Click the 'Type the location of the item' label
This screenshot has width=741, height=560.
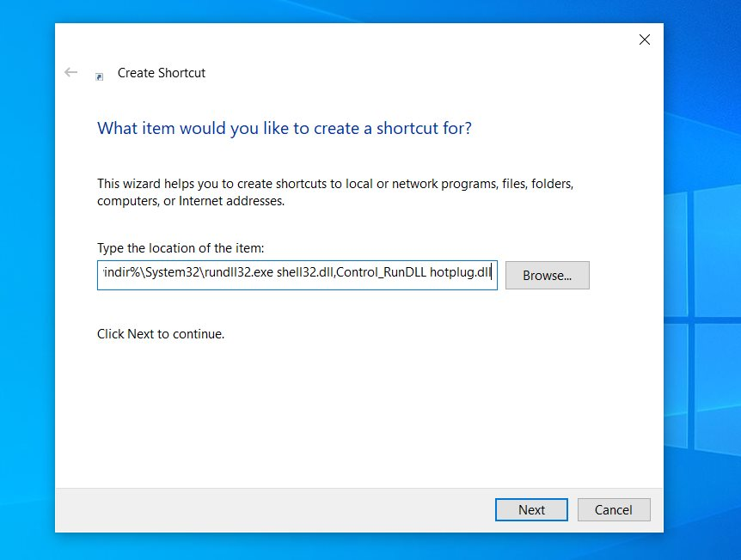(181, 248)
